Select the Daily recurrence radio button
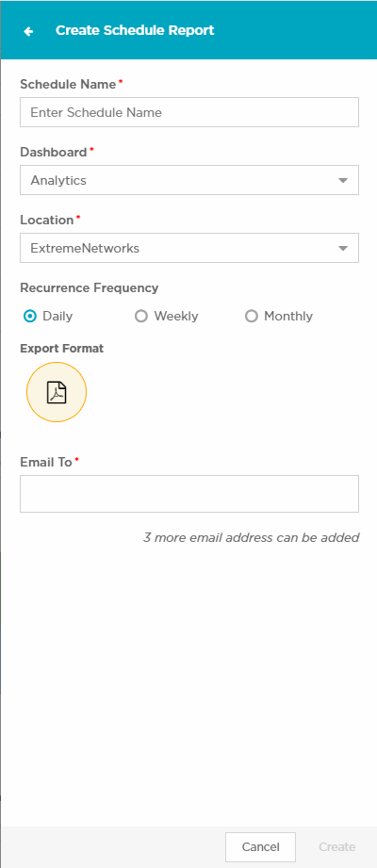Viewport: 377px width, 868px height. click(30, 316)
